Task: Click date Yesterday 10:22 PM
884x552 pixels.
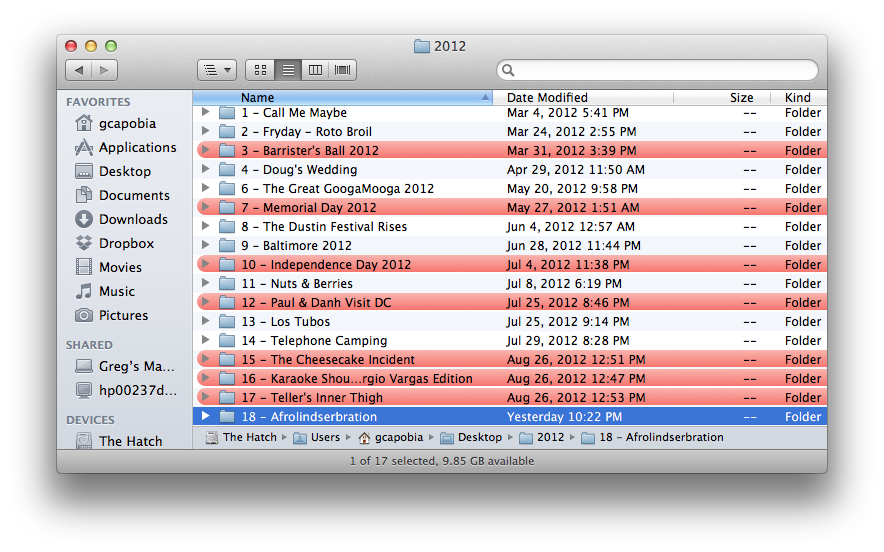Action: (x=564, y=417)
